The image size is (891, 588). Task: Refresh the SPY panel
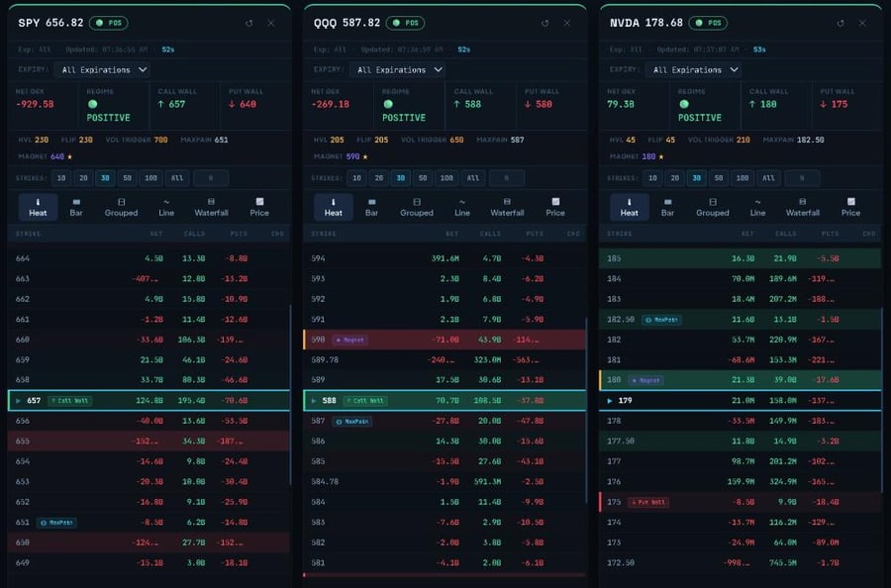248,24
